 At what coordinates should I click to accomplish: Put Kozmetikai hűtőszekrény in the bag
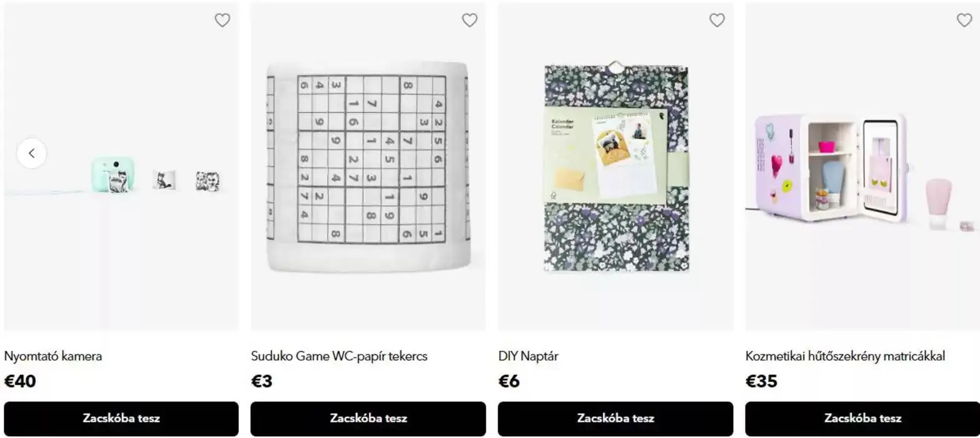click(862, 419)
